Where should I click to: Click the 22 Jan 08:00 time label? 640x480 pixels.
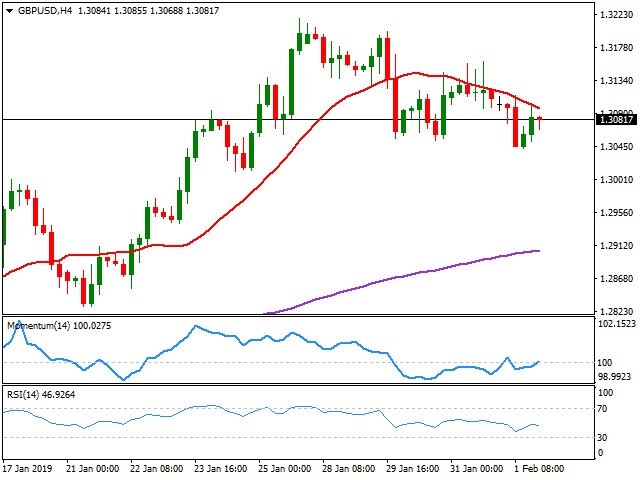(x=155, y=469)
